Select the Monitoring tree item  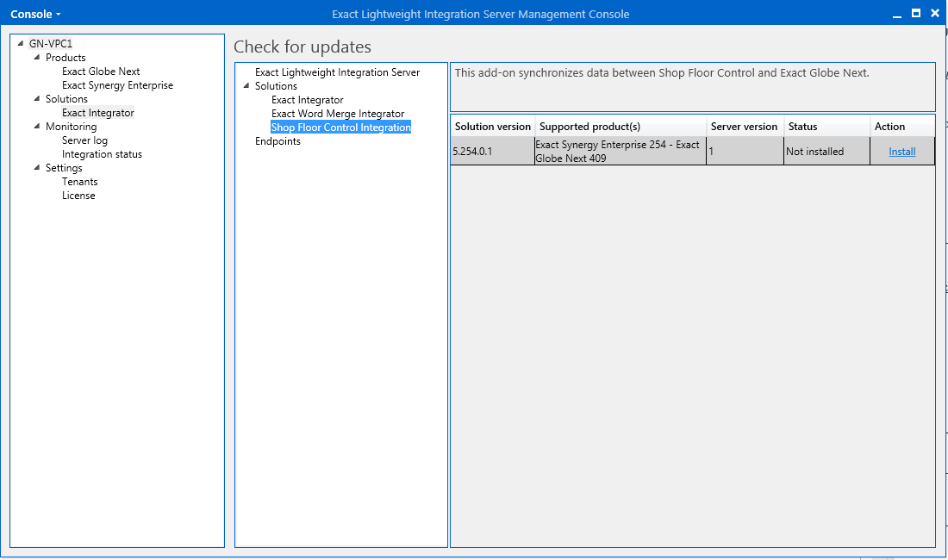pos(71,127)
